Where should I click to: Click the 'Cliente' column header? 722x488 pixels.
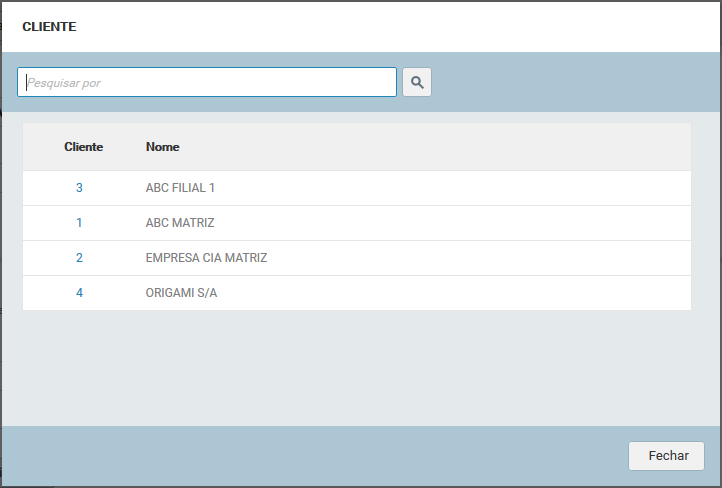coord(83,147)
